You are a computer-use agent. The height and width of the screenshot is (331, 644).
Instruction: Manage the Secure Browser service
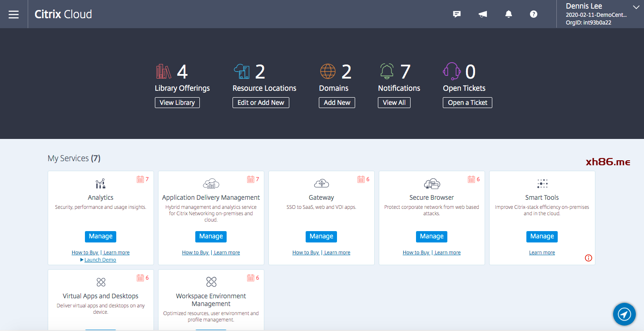432,237
